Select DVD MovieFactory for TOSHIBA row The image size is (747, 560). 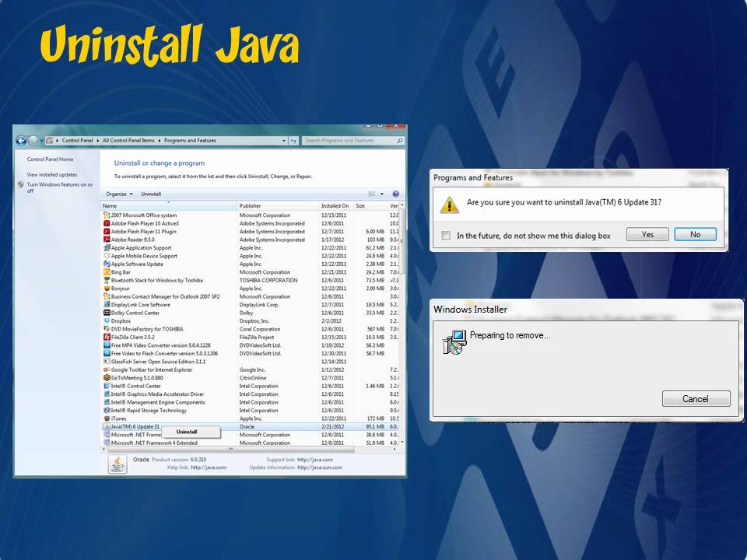coord(250,329)
